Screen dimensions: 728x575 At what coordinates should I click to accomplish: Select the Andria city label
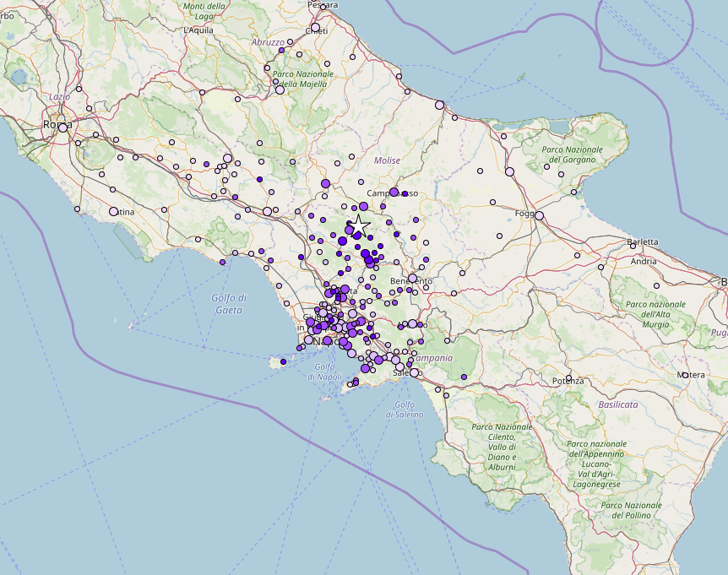[644, 261]
